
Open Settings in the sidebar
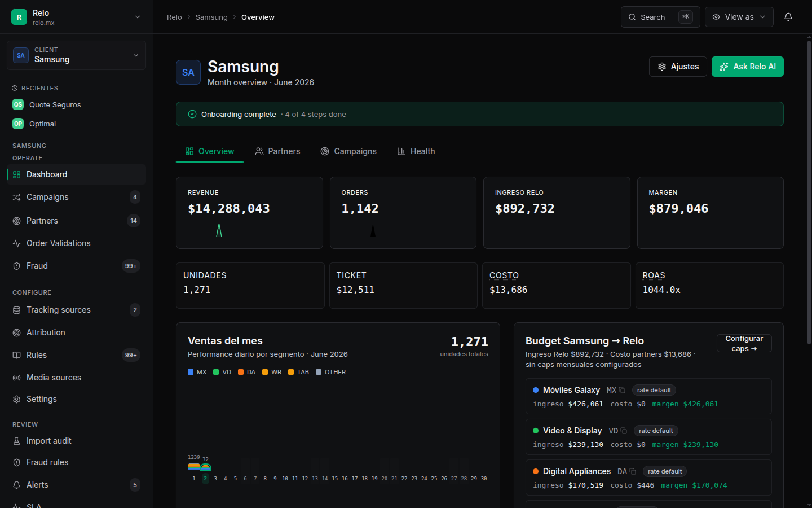click(76, 399)
